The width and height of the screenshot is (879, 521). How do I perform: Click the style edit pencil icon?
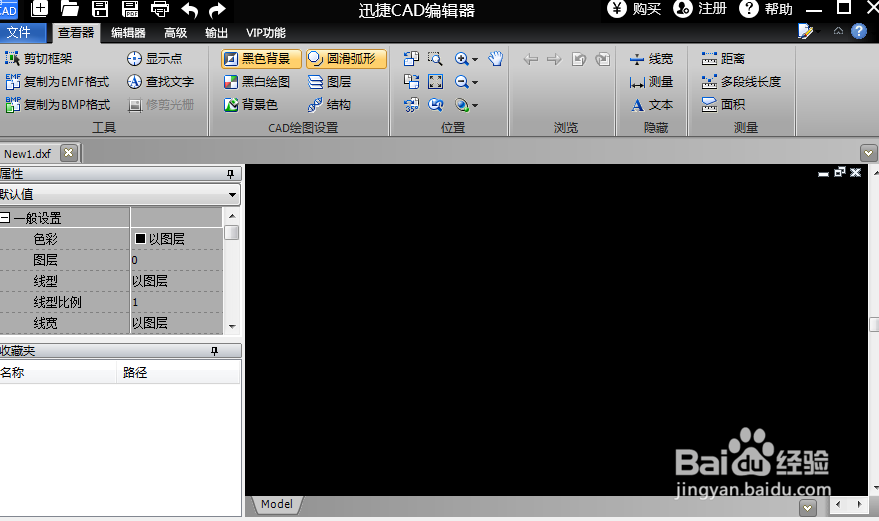(806, 31)
